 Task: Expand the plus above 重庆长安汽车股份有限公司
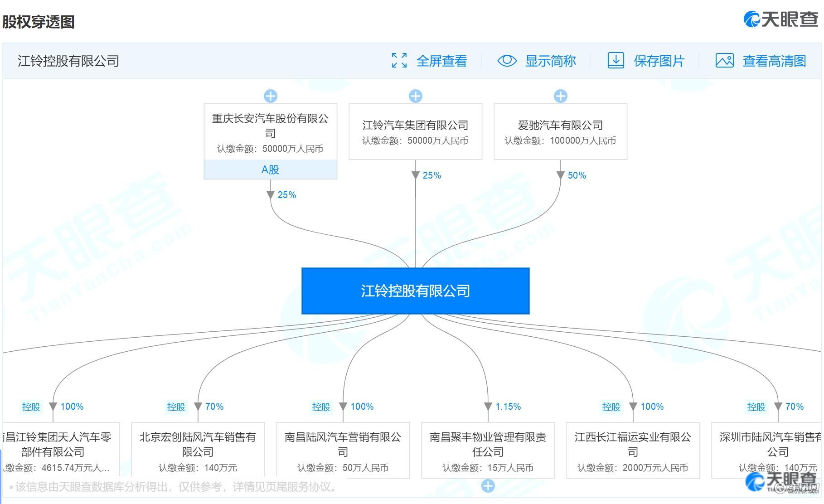(x=271, y=96)
